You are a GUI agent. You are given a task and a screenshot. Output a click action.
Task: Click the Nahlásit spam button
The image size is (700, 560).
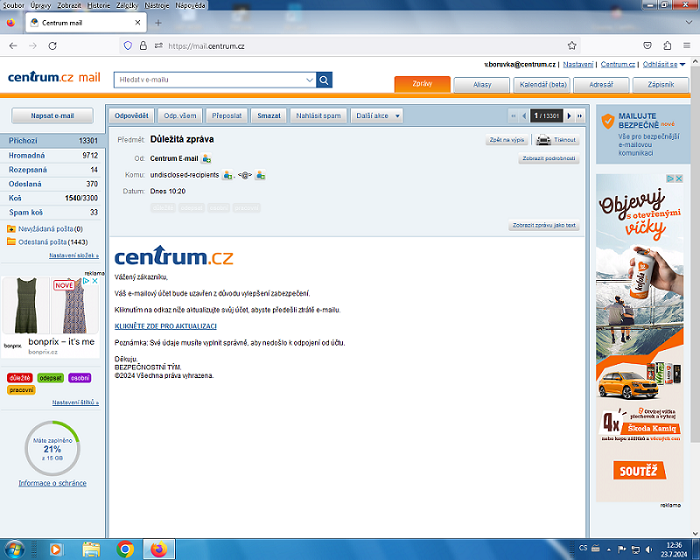[319, 116]
